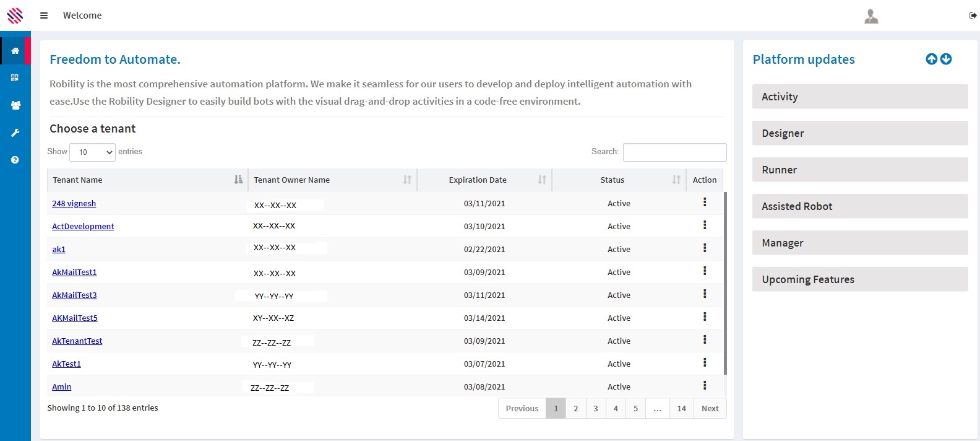Click the tenant Search input field
Image resolution: width=980 pixels, height=441 pixels.
(674, 152)
